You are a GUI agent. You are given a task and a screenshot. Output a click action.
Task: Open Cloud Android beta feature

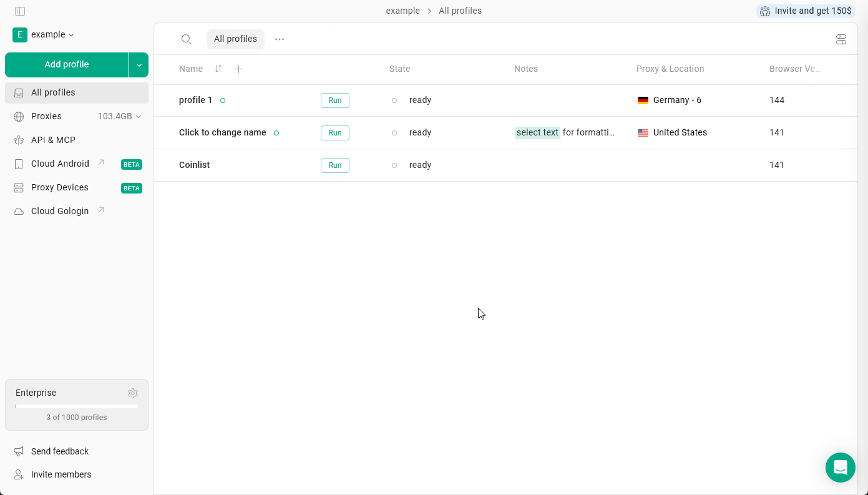60,164
